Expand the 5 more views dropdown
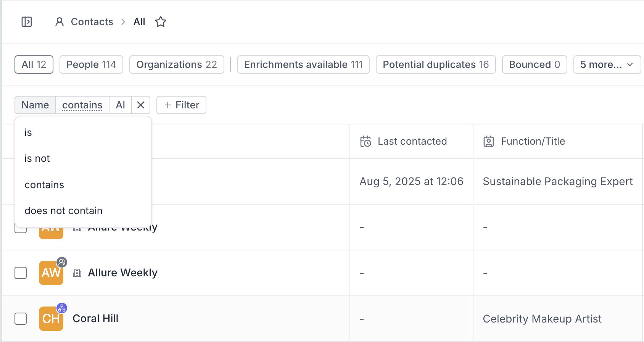 pos(607,65)
